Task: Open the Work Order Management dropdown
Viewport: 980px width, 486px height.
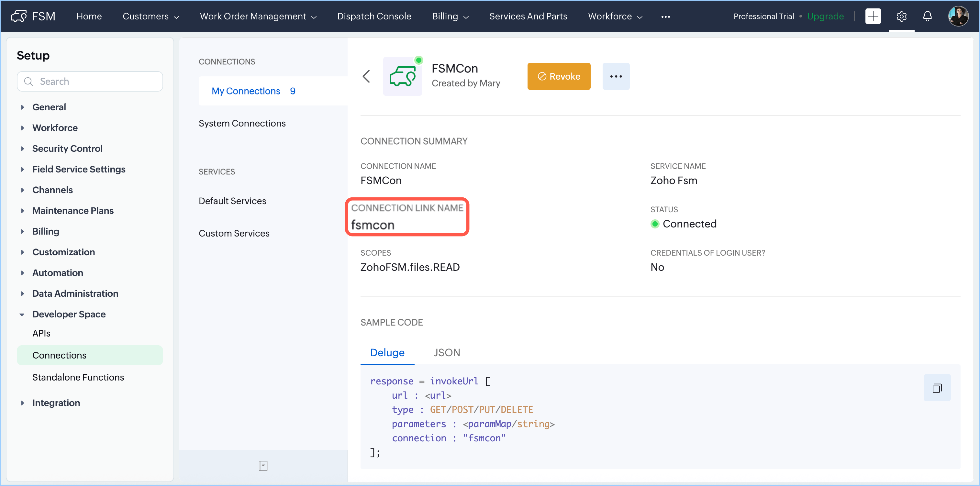Action: click(x=258, y=17)
